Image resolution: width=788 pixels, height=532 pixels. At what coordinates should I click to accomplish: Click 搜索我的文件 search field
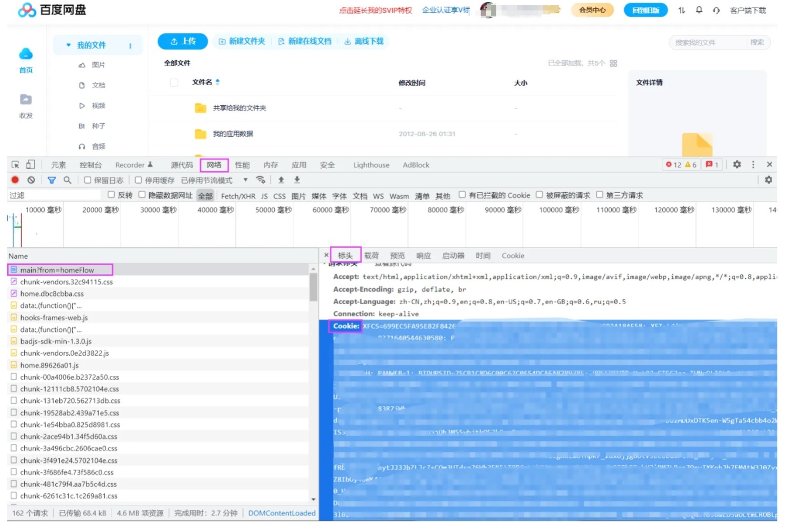click(x=707, y=43)
